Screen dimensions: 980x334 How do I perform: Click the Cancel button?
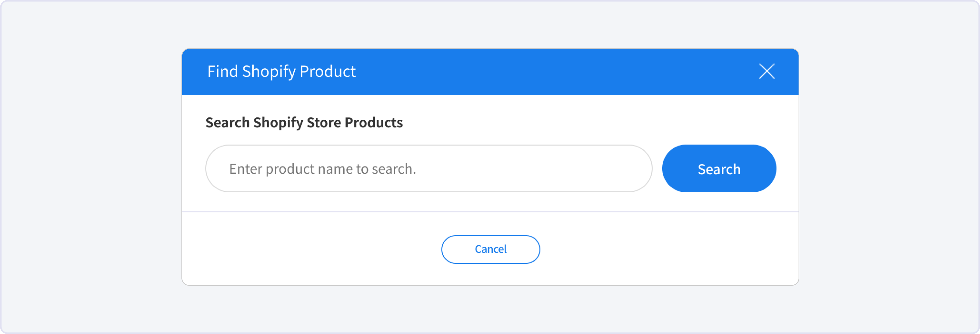(x=490, y=249)
